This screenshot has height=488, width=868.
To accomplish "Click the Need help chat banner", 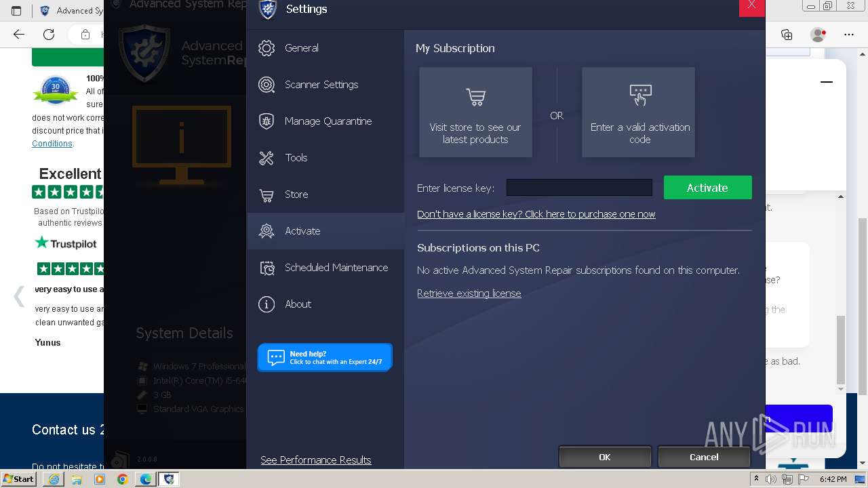I will pos(325,357).
